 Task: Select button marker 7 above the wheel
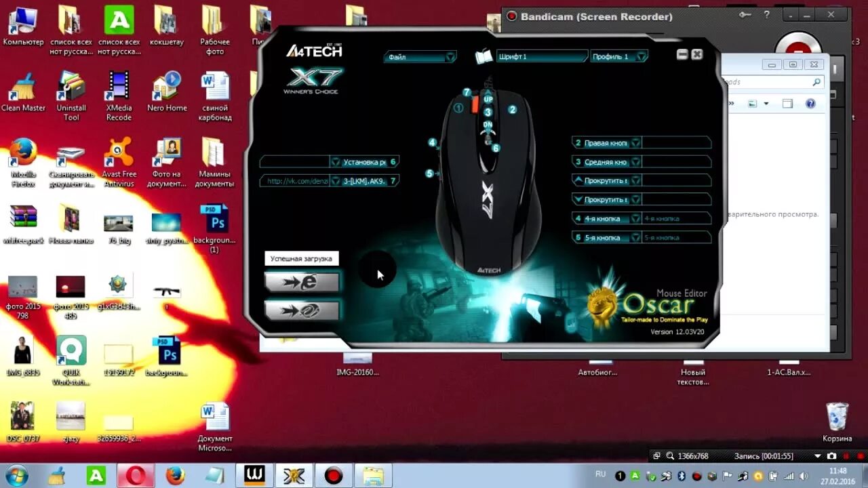coord(467,92)
